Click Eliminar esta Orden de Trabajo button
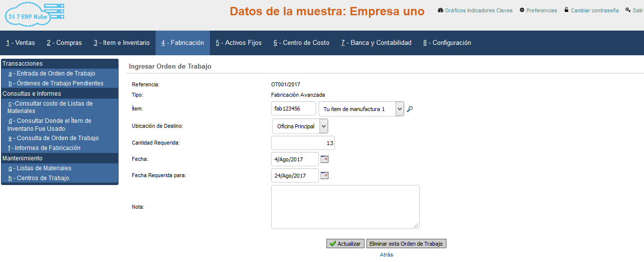The width and height of the screenshot is (644, 262). click(406, 244)
